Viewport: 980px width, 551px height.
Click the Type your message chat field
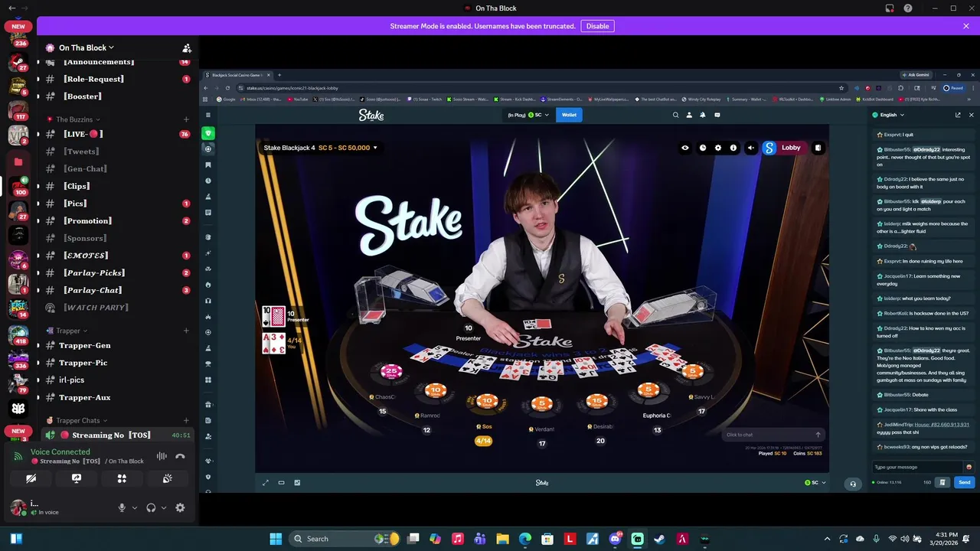tap(917, 467)
